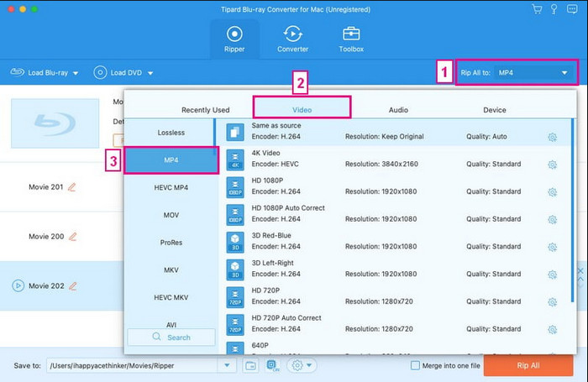Select the 3D Red-Blue profile icon

click(235, 242)
